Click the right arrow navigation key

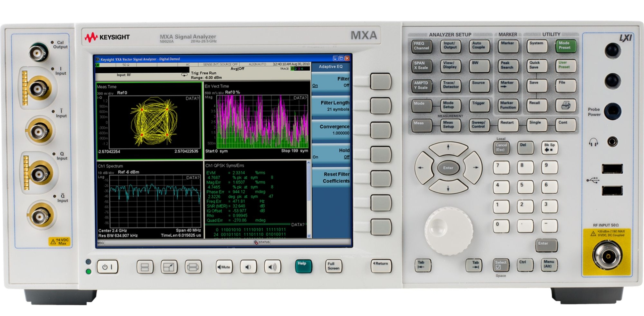pos(474,168)
